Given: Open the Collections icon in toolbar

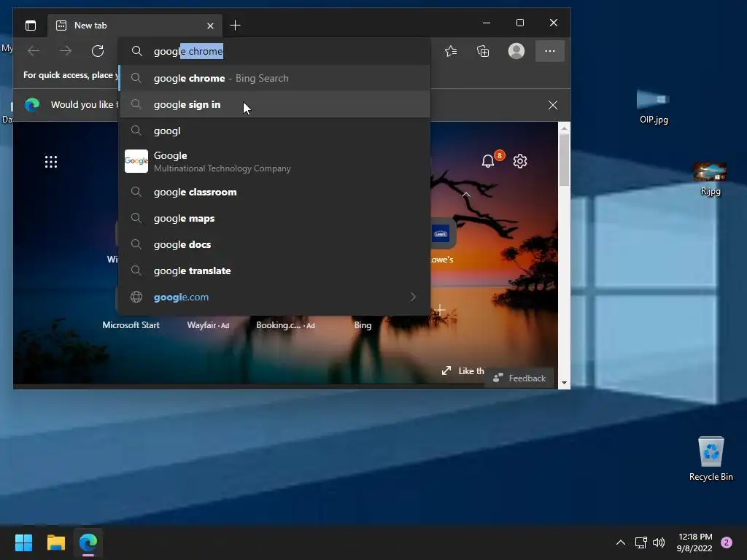Looking at the screenshot, I should [483, 51].
